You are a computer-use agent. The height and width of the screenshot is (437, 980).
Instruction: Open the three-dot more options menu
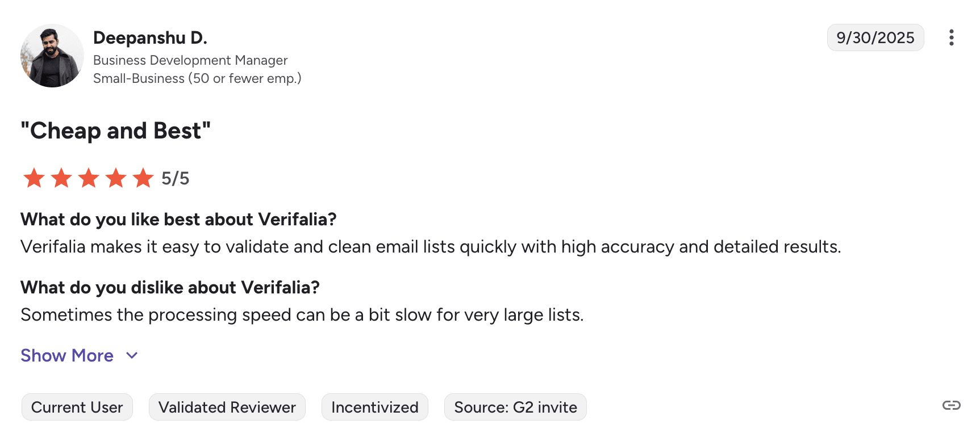(x=951, y=37)
